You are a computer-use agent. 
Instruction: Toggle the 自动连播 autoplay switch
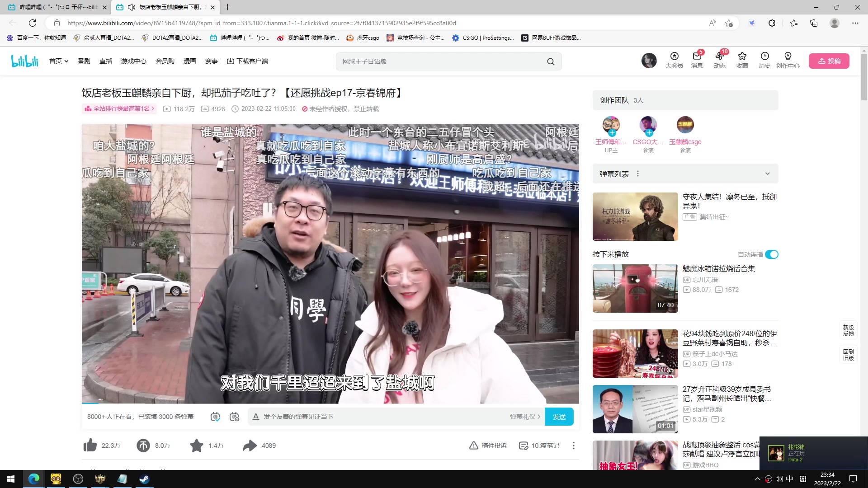tap(772, 254)
